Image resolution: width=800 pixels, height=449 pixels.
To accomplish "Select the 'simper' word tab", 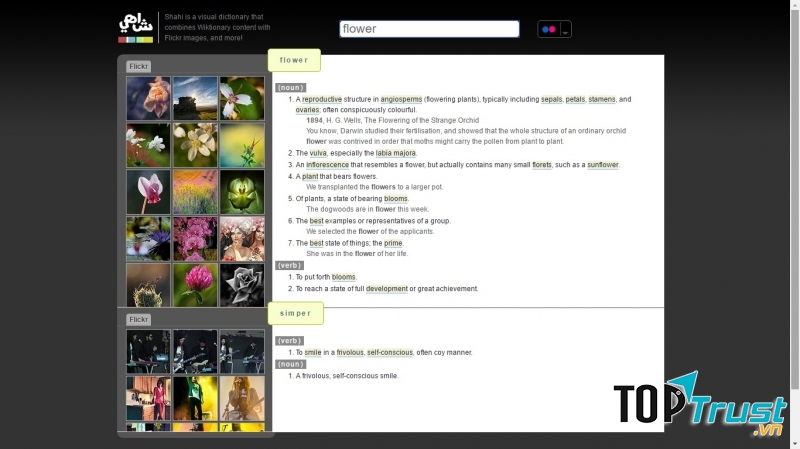I will pos(295,314).
